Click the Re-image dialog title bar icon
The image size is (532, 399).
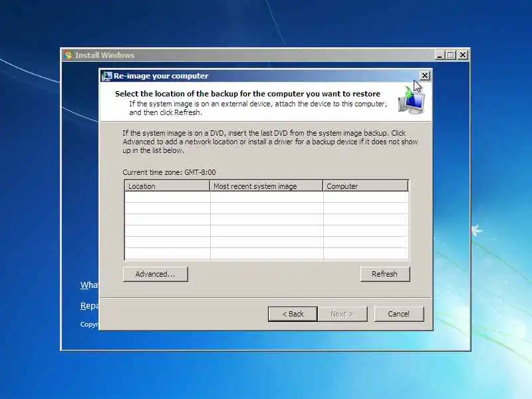106,76
